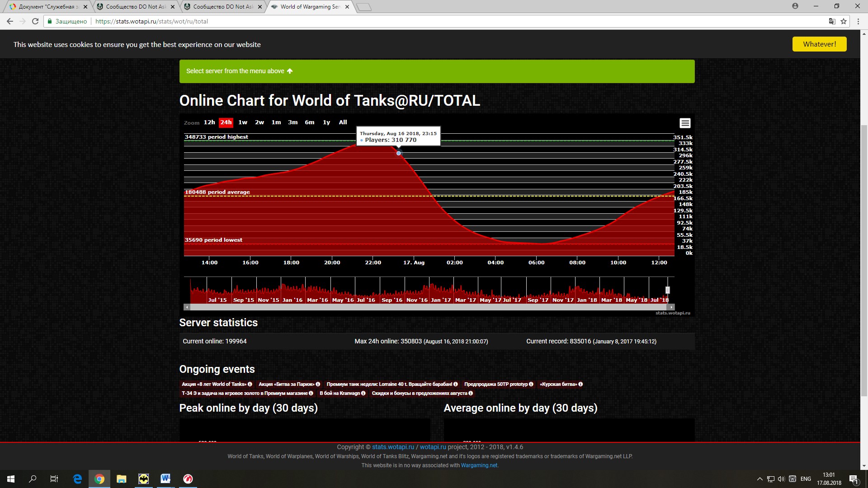Image resolution: width=868 pixels, height=488 pixels.
Task: Click the green Select server banner
Action: pyautogui.click(x=437, y=71)
